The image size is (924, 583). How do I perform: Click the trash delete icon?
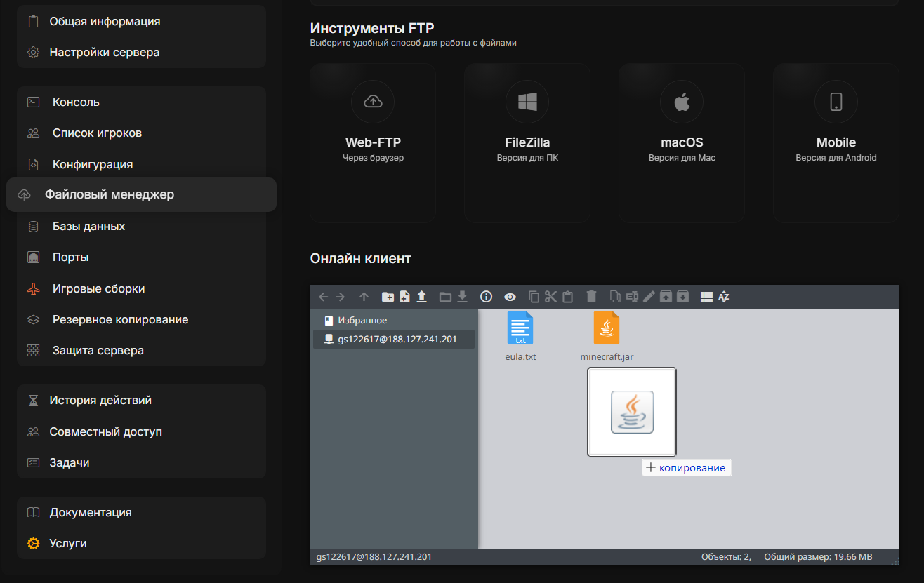591,297
